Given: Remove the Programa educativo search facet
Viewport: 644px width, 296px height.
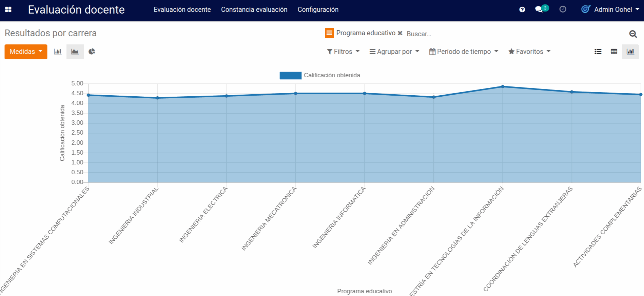Looking at the screenshot, I should pos(400,33).
